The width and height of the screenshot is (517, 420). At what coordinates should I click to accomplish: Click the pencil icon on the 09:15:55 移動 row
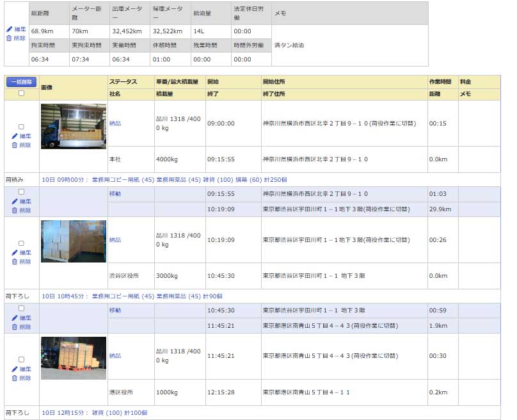click(15, 201)
